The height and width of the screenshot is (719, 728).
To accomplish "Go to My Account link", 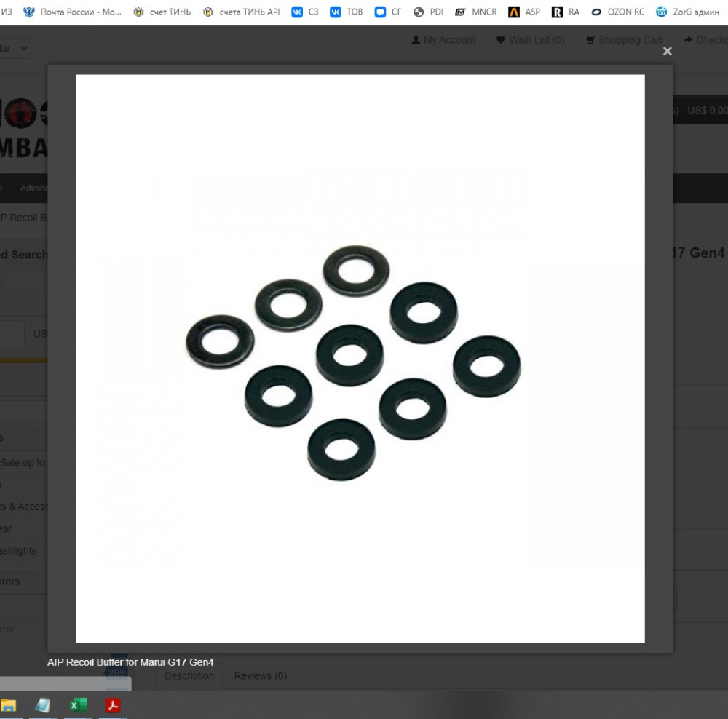I will pos(443,40).
